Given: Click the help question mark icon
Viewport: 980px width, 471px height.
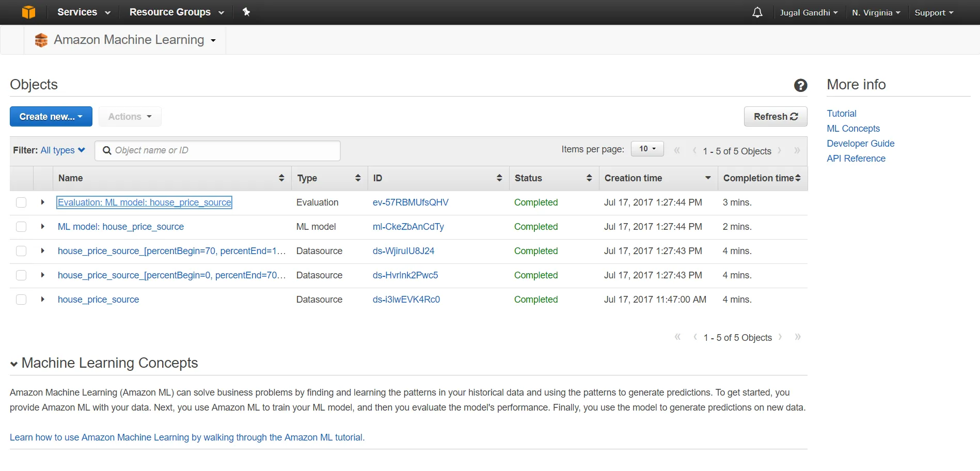Looking at the screenshot, I should 800,85.
